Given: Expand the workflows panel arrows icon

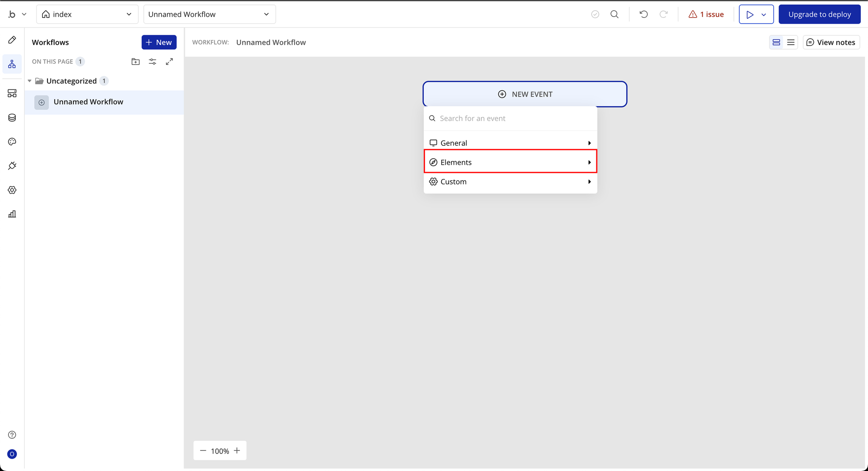Looking at the screenshot, I should [170, 62].
